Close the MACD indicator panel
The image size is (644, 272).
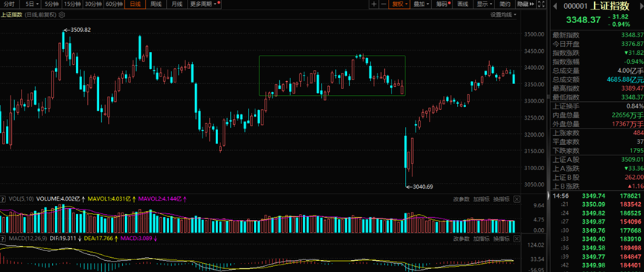517,239
